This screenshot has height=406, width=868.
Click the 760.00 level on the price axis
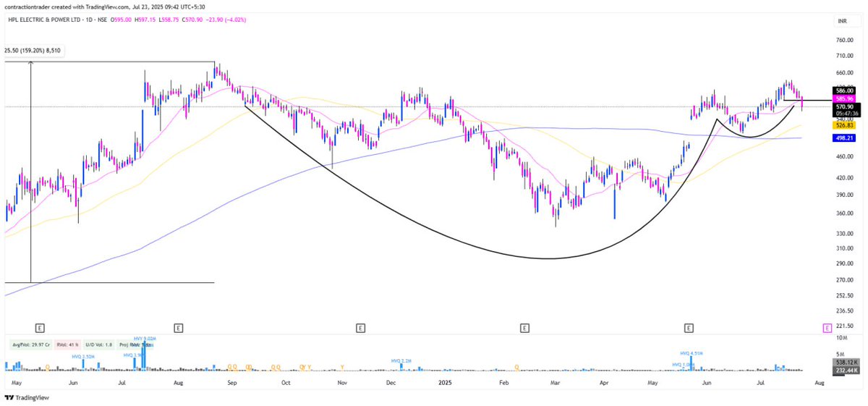pyautogui.click(x=845, y=40)
